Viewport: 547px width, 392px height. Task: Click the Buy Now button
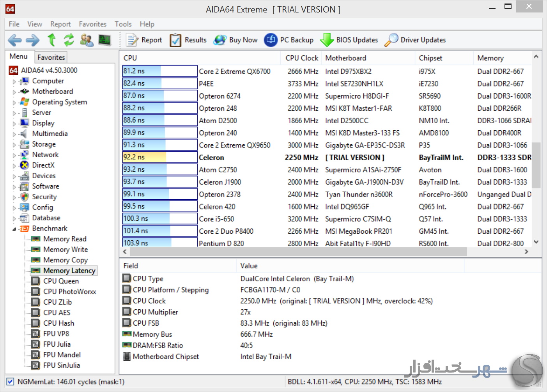point(236,40)
